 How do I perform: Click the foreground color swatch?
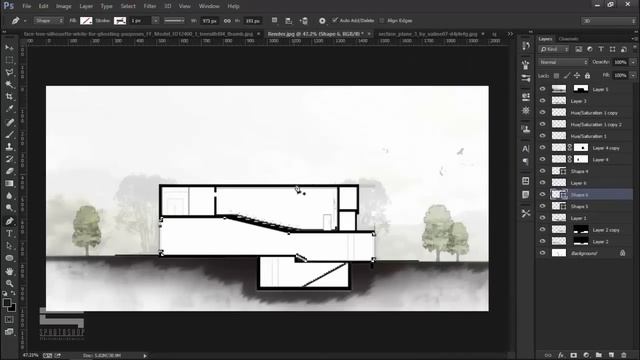point(7,303)
